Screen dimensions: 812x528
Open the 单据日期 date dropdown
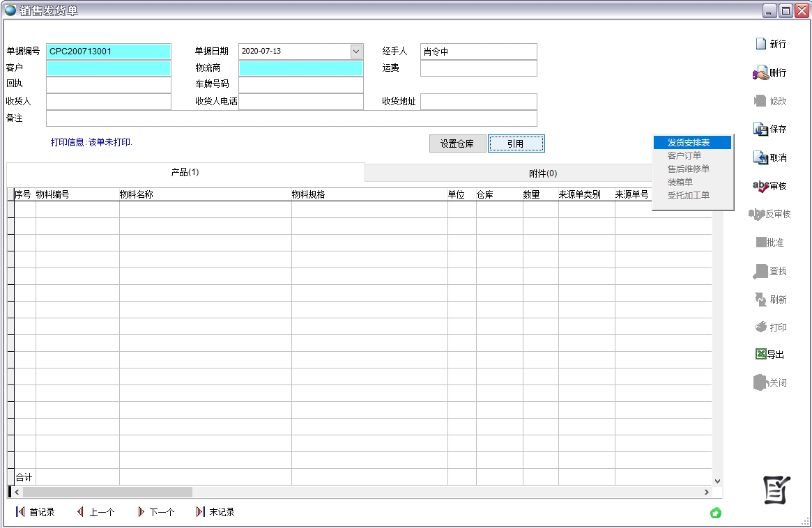coord(355,51)
